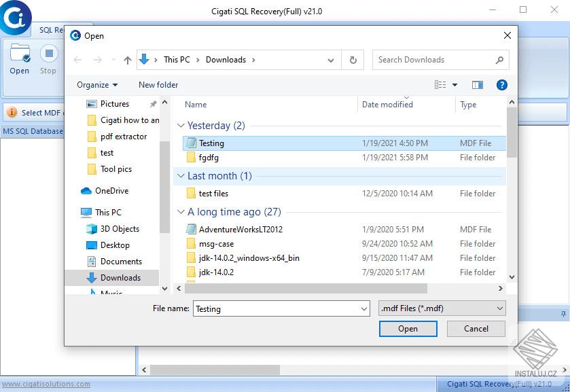The width and height of the screenshot is (570, 392).
Task: Click the Desktop icon in navigation pane
Action: coord(92,245)
